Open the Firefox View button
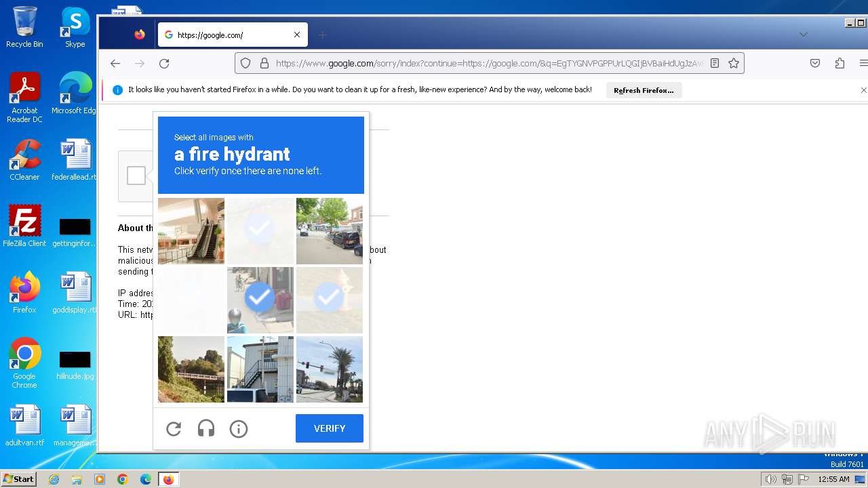Screen dimensions: 868x488 pyautogui.click(x=140, y=35)
